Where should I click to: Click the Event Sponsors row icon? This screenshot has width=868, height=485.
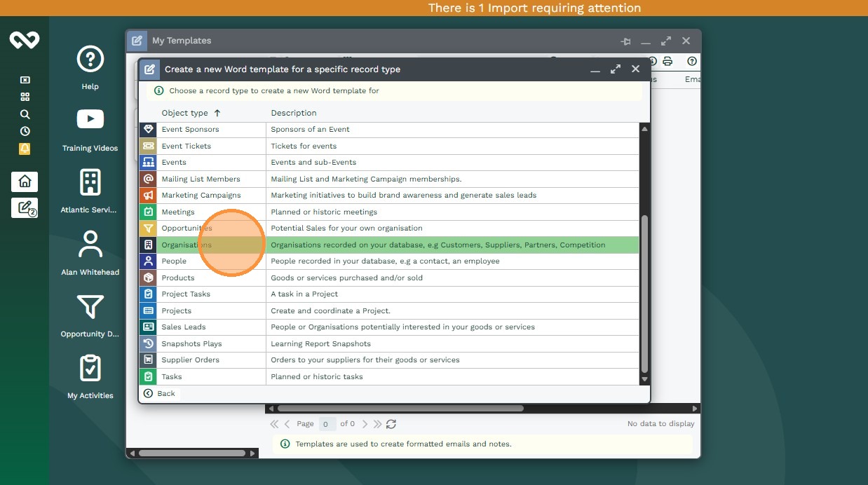click(148, 129)
